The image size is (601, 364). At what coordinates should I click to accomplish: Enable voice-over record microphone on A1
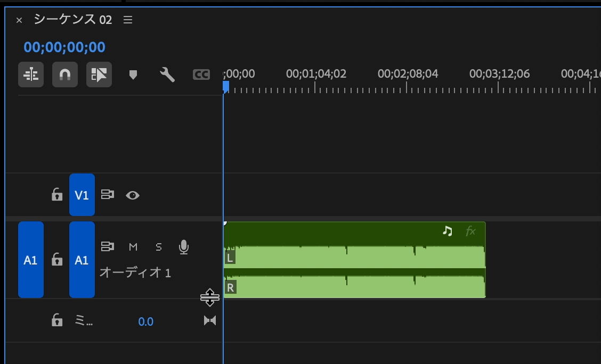(184, 247)
